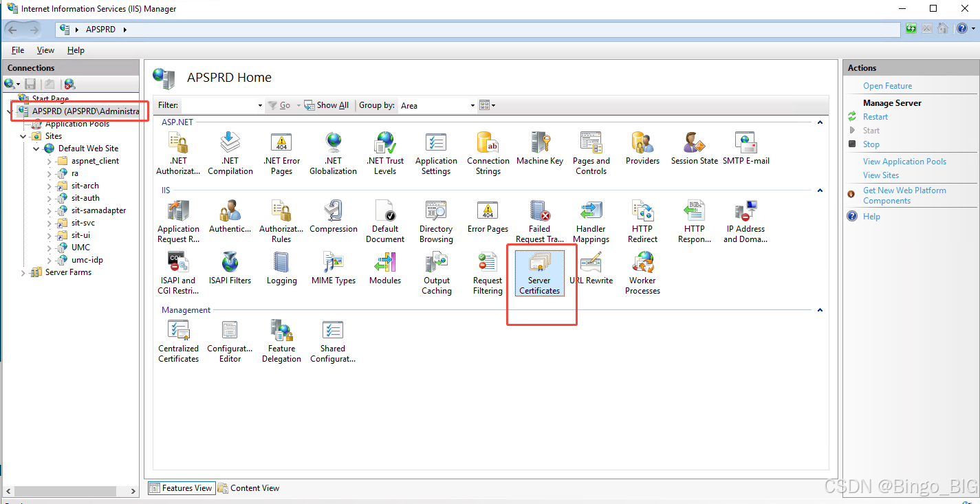Open IP Address and Domain Restrictions
Screen dimensions: 980x504
(x=746, y=221)
